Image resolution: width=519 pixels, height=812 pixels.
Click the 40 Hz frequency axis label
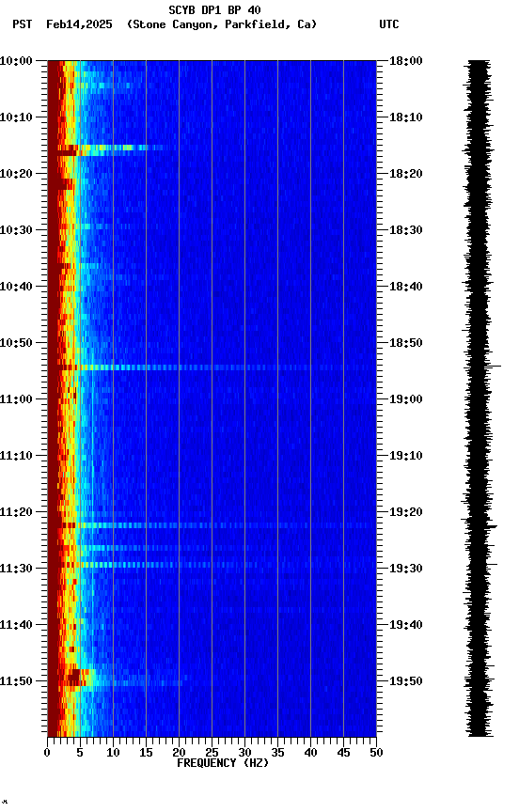(311, 754)
